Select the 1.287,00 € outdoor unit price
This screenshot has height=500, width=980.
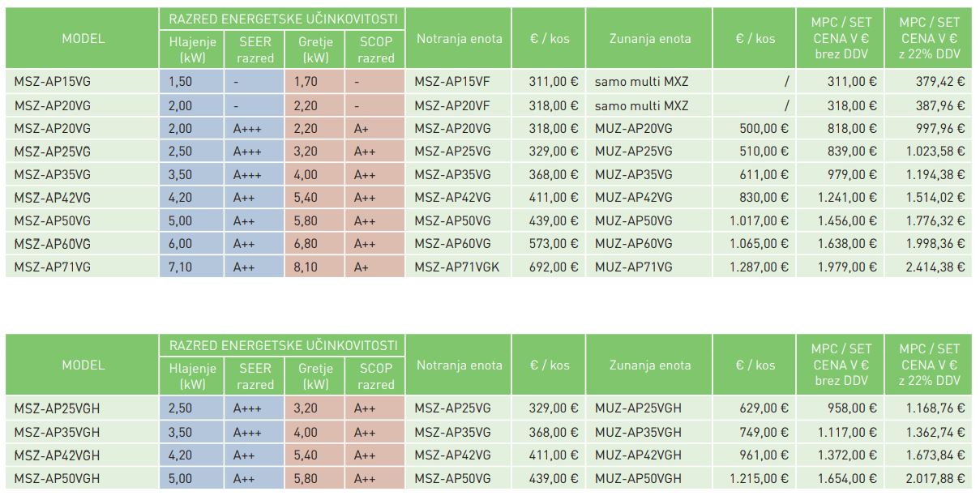(759, 267)
